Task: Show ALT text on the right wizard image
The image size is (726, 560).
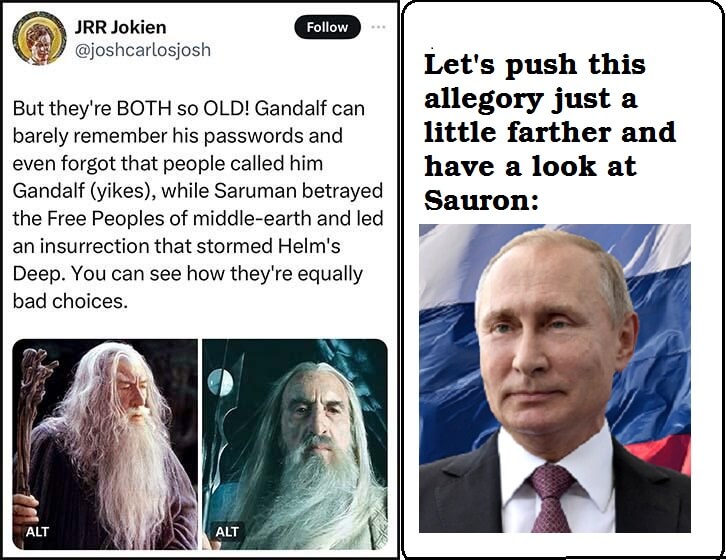Action: point(227,531)
